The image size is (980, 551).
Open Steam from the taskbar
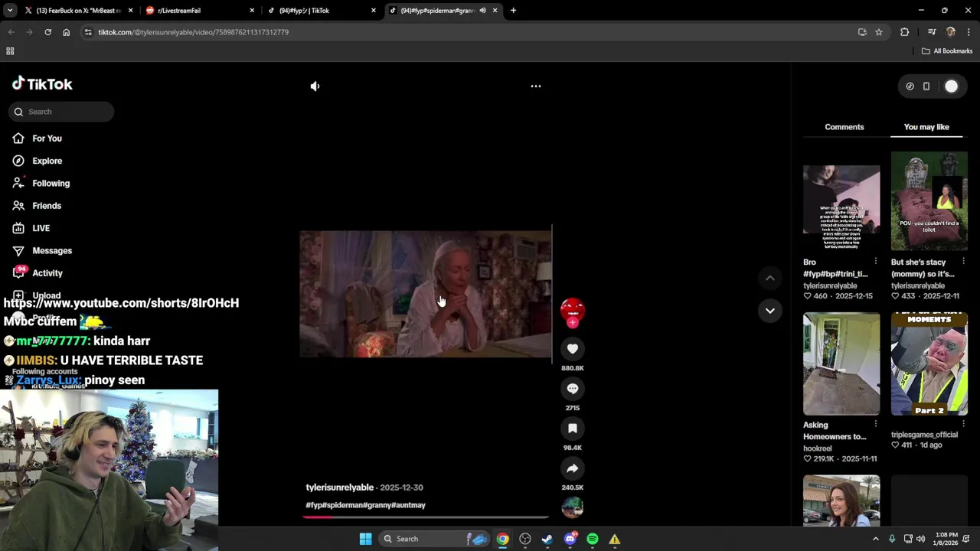coord(547,539)
